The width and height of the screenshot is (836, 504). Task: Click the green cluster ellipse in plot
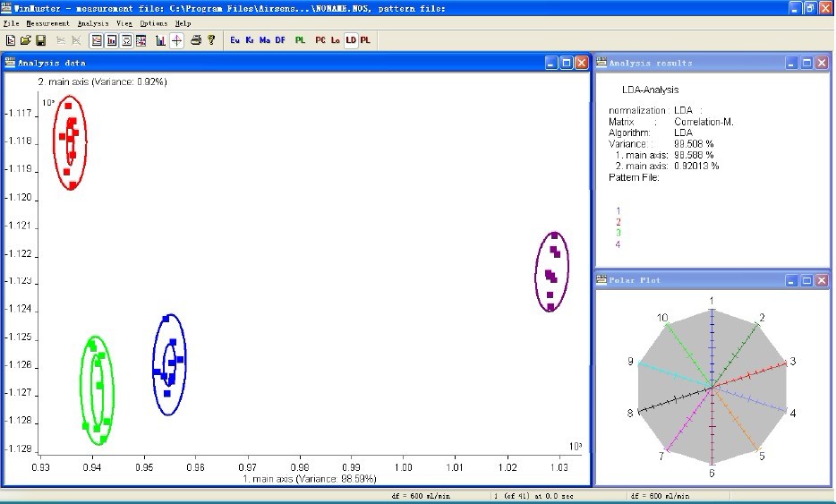click(97, 390)
